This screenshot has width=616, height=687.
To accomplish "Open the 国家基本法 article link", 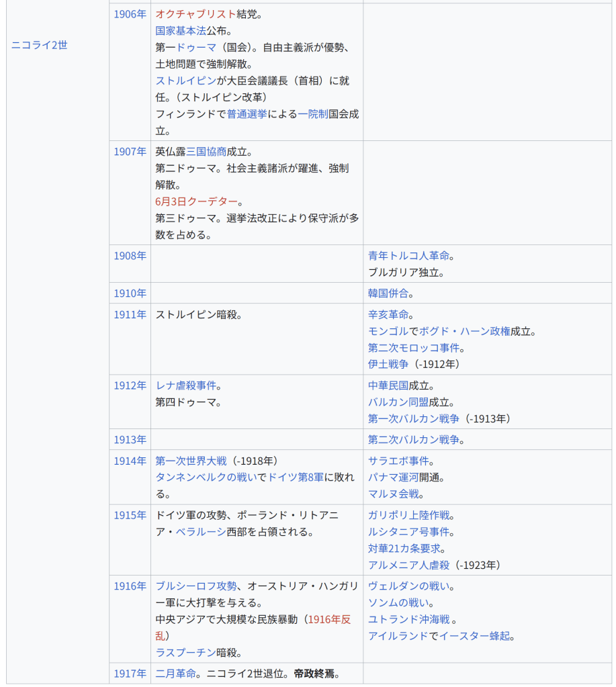I will coord(181,31).
